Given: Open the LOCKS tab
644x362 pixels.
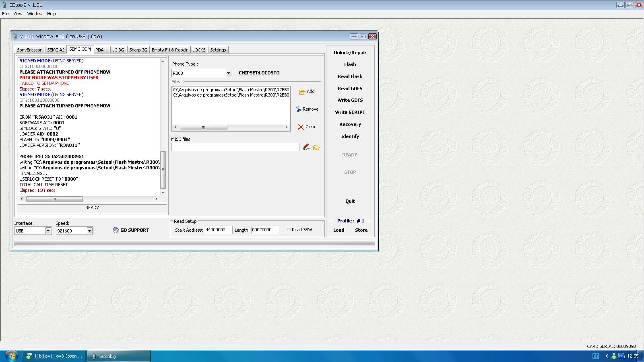Looking at the screenshot, I should pyautogui.click(x=199, y=50).
